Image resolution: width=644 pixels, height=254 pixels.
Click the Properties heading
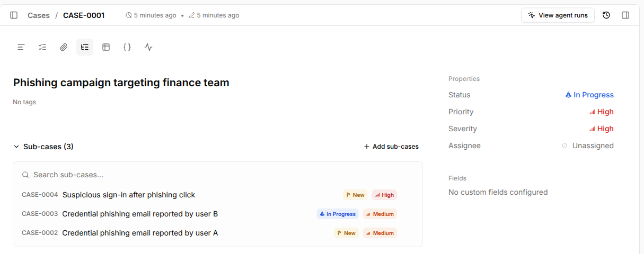pyautogui.click(x=464, y=79)
